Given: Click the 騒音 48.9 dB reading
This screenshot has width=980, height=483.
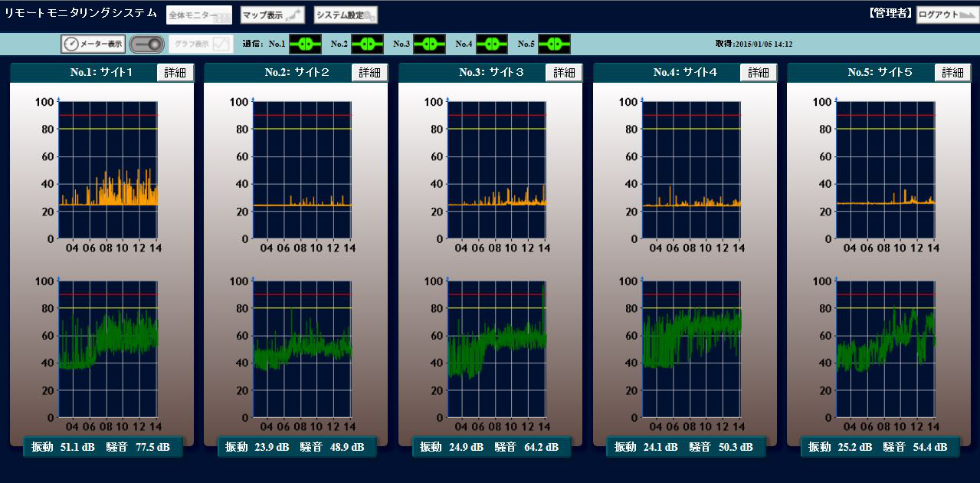Looking at the screenshot, I should point(333,447).
